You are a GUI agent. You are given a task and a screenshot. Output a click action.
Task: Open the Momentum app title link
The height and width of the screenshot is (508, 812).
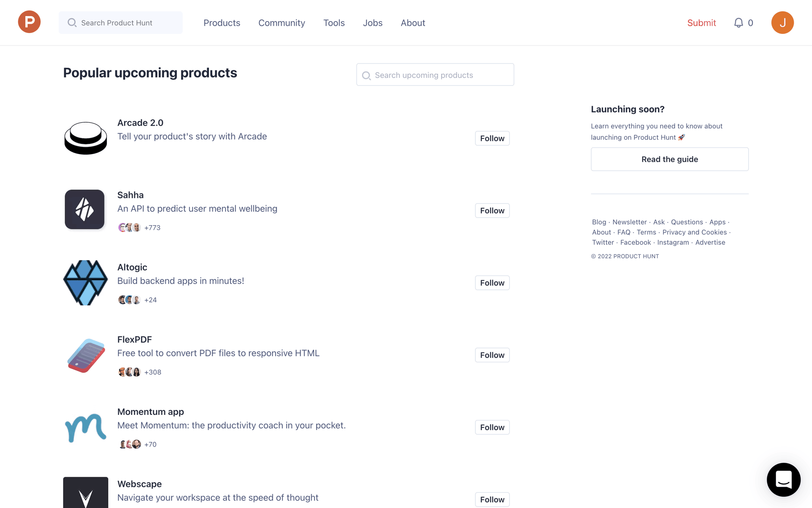(x=151, y=412)
